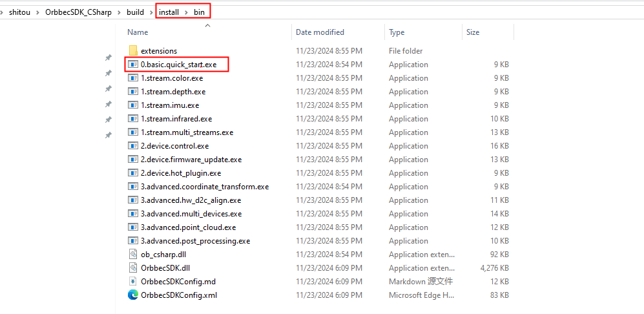Expand the chevron between build and install

(152, 12)
